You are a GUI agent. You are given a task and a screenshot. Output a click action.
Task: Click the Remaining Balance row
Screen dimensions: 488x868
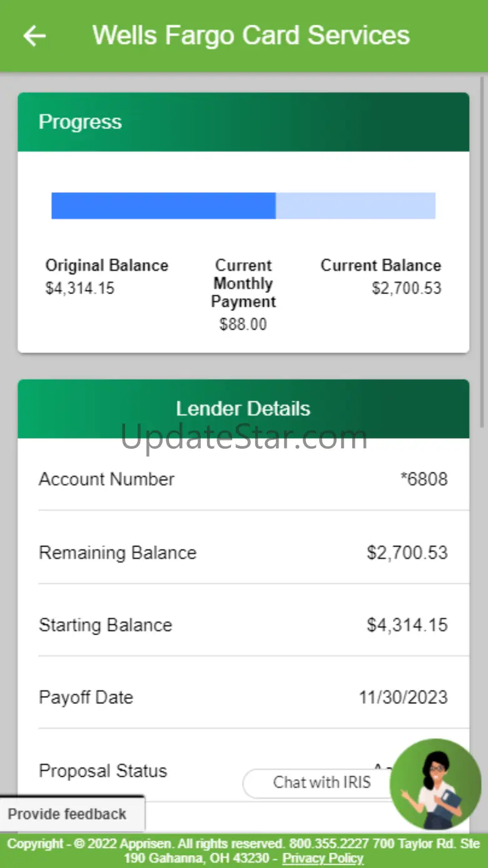pyautogui.click(x=243, y=553)
